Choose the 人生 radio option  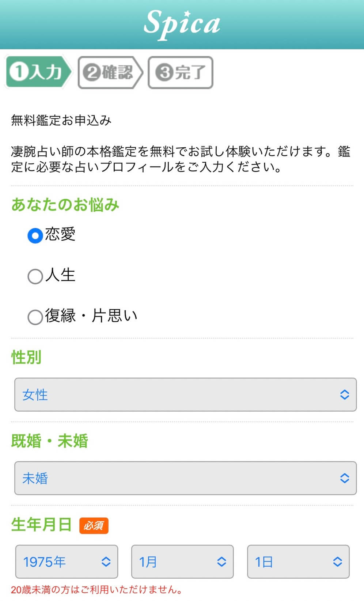coord(35,276)
